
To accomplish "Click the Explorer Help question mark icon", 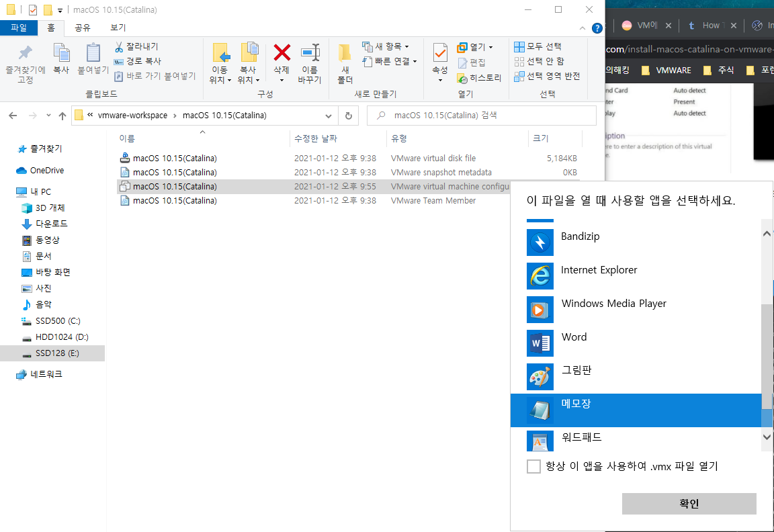I will point(597,28).
